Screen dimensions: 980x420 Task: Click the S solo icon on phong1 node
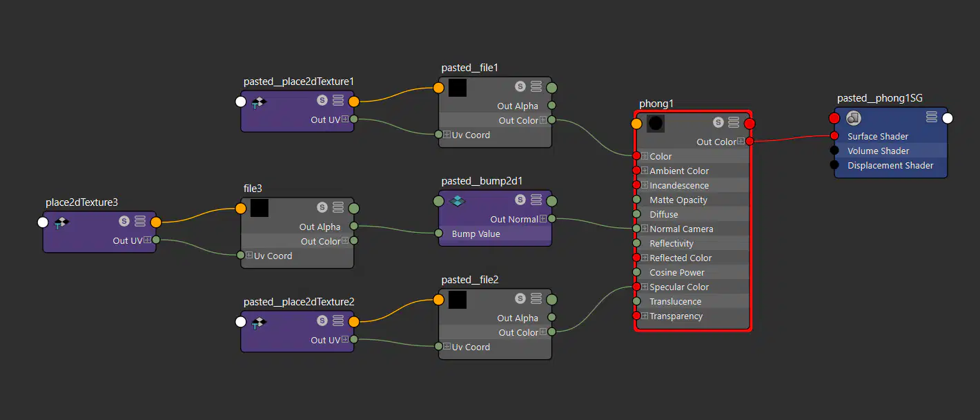[718, 122]
